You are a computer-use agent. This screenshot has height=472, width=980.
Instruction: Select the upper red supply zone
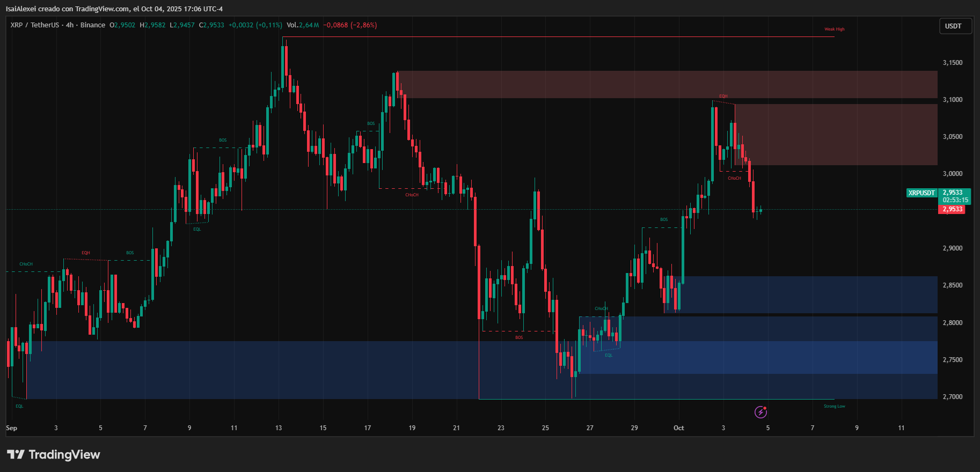[665, 84]
